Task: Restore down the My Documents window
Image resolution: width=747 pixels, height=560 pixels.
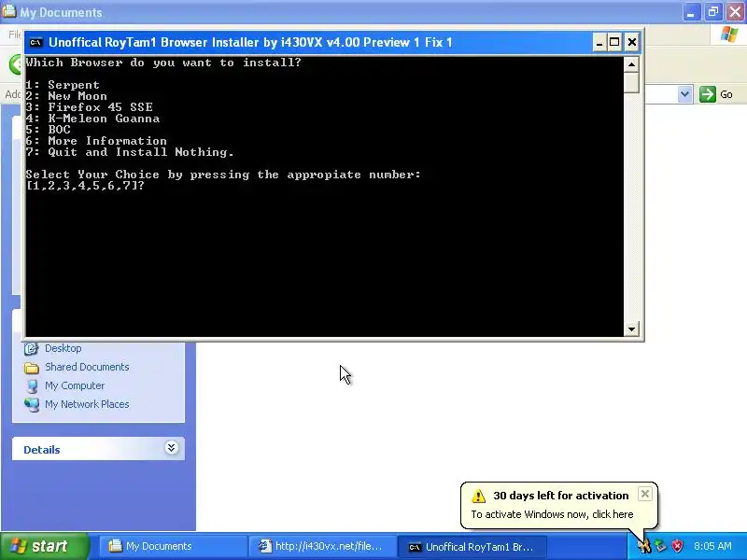Action: pyautogui.click(x=712, y=12)
